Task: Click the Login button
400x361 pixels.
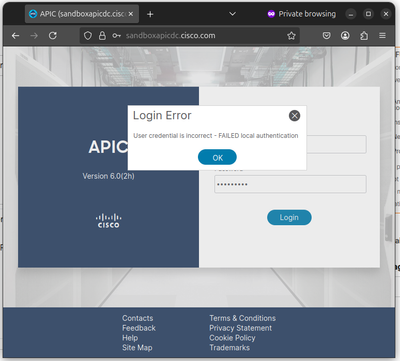Action: 289,217
